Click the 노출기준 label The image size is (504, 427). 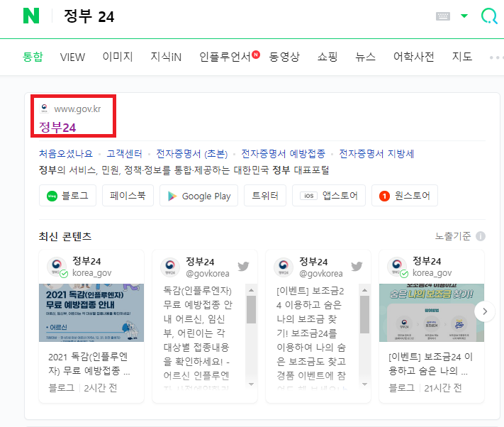[452, 236]
